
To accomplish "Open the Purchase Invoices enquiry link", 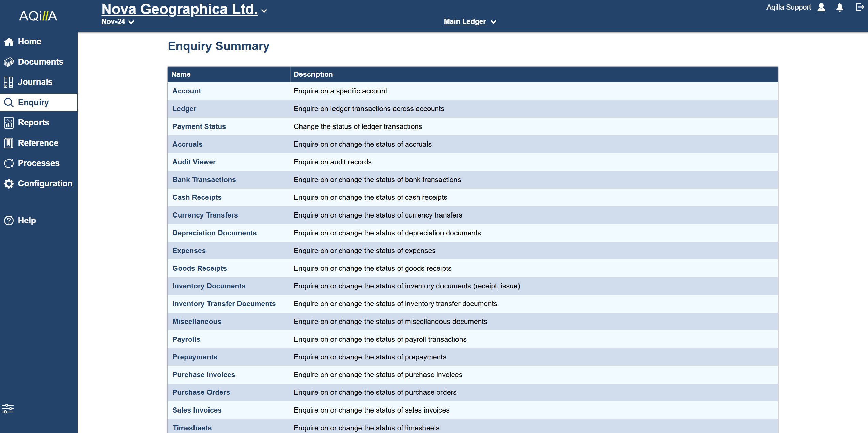I will point(203,375).
